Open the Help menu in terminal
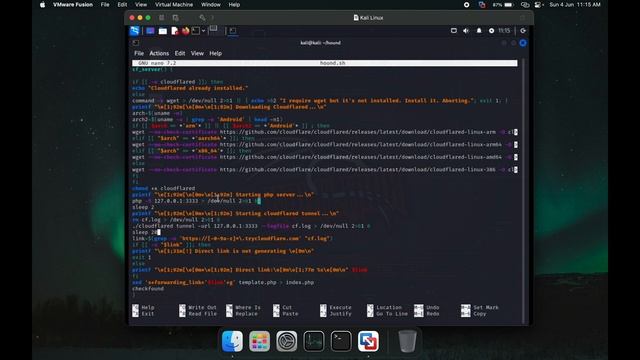640x360 pixels. pos(216,53)
